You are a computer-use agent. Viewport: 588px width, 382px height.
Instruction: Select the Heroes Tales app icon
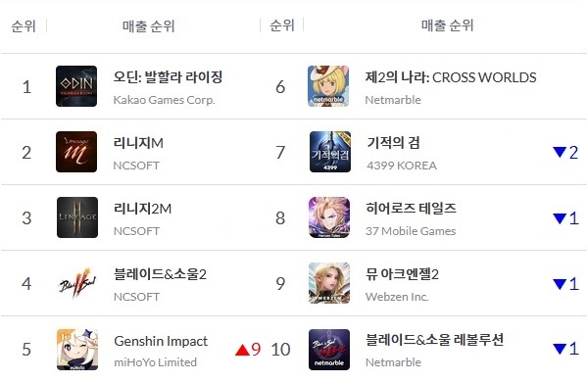(329, 217)
